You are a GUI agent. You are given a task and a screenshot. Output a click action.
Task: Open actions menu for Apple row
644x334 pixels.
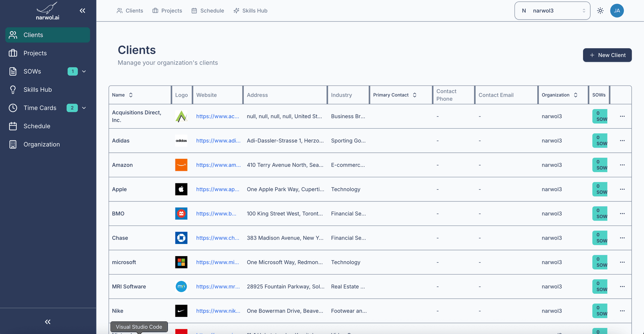point(622,189)
